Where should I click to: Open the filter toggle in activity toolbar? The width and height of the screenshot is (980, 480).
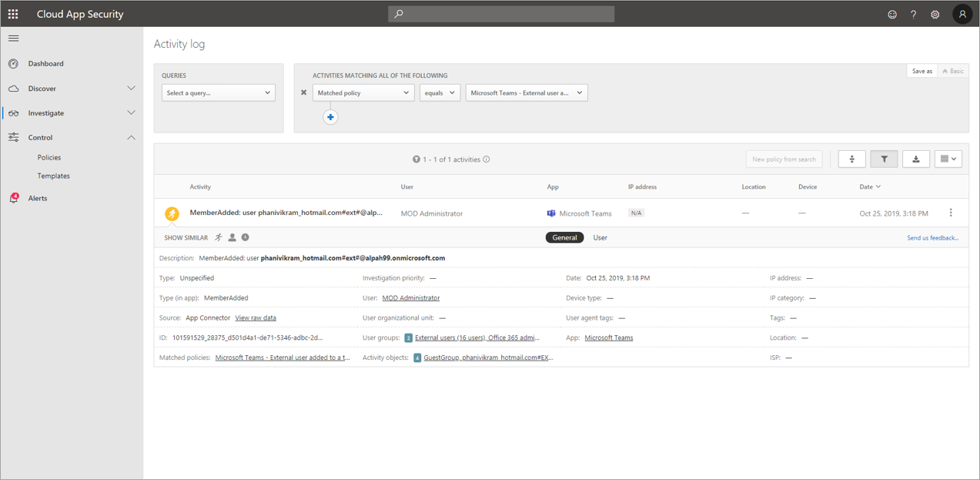(x=883, y=158)
